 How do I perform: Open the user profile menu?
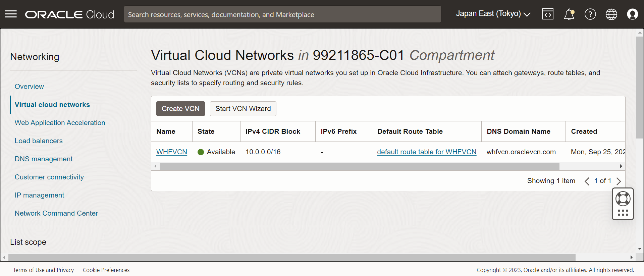[633, 14]
